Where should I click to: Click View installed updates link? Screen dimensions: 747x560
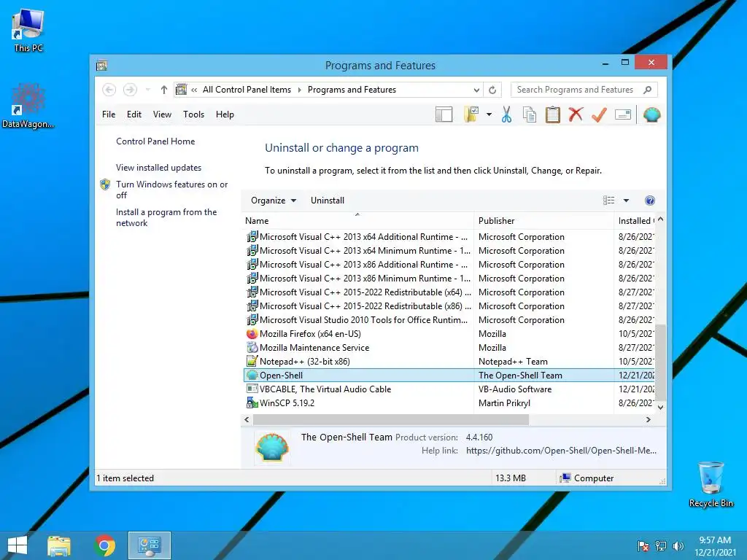(x=158, y=168)
